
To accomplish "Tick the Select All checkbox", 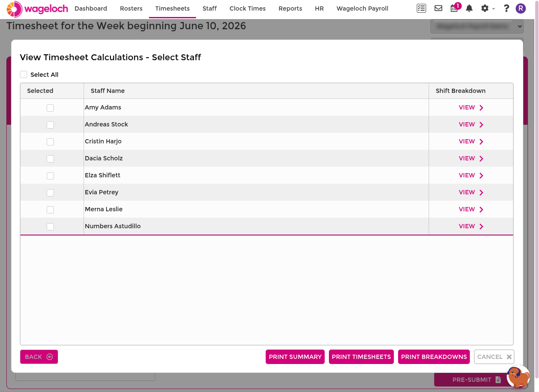I will tap(24, 75).
